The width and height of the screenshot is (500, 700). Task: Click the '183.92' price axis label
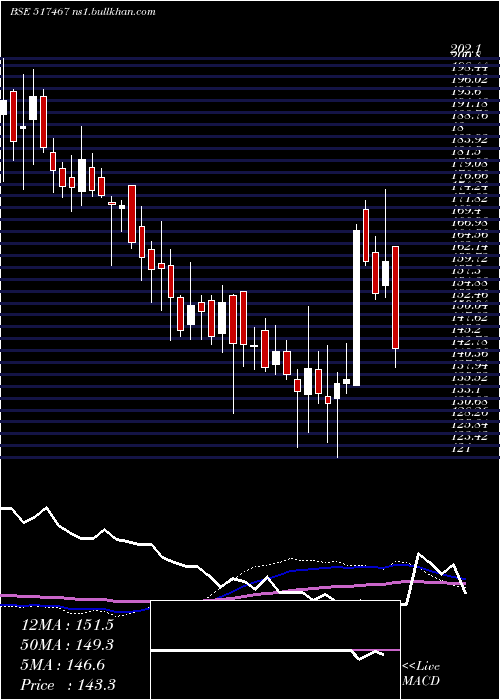[468, 140]
